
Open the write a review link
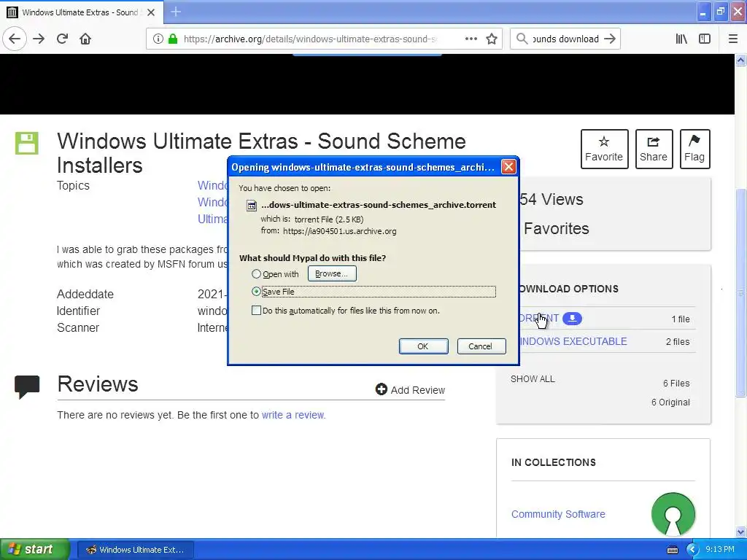pos(293,415)
